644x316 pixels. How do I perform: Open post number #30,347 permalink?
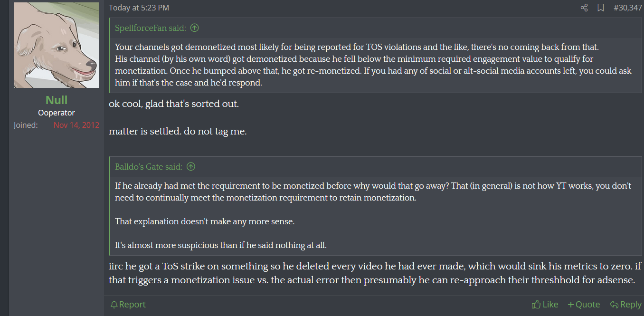(627, 8)
